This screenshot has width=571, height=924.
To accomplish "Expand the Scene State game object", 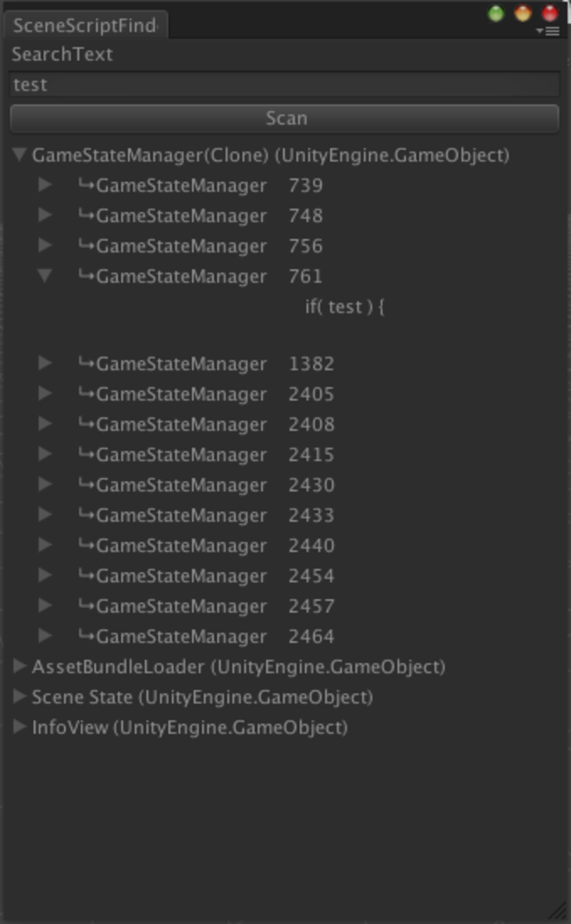I will tap(19, 696).
